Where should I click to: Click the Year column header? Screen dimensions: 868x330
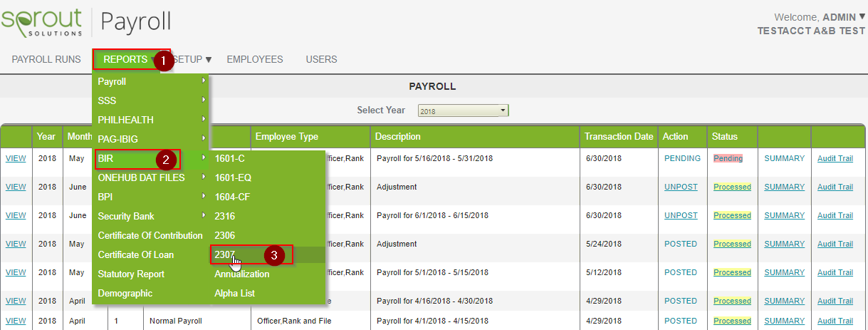coord(46,136)
